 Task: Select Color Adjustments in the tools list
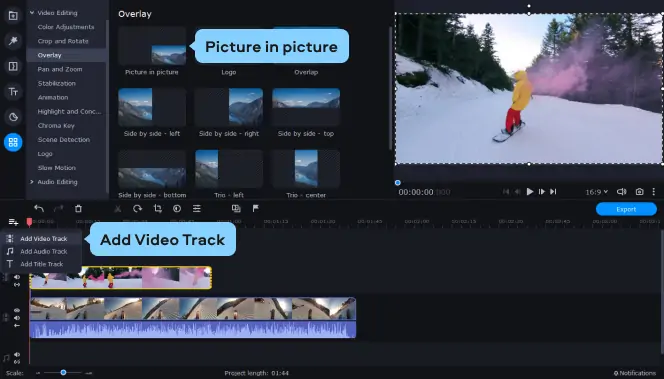66,27
